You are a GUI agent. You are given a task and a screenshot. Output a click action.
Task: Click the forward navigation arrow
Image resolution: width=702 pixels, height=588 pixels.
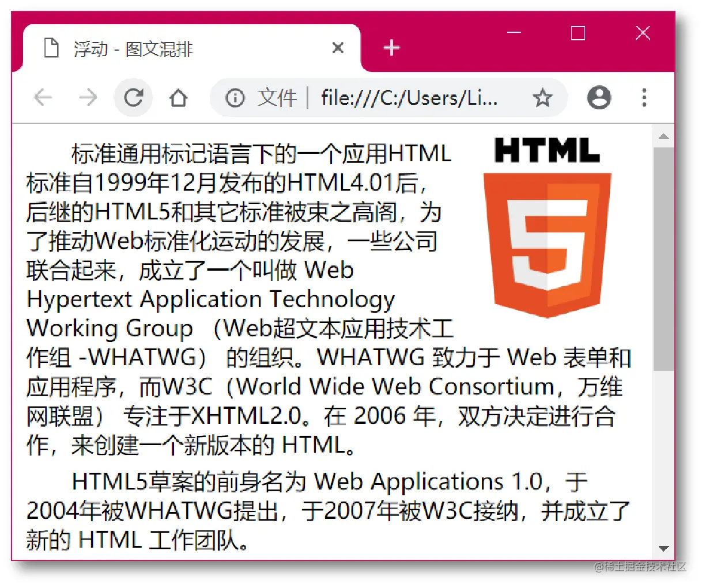click(x=88, y=98)
